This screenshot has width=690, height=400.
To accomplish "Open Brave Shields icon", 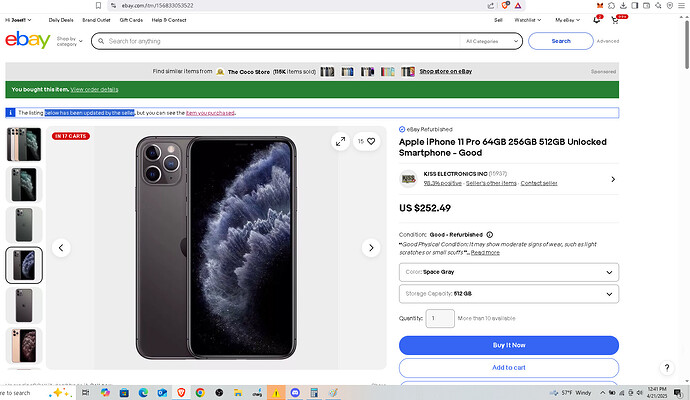I will [505, 5].
